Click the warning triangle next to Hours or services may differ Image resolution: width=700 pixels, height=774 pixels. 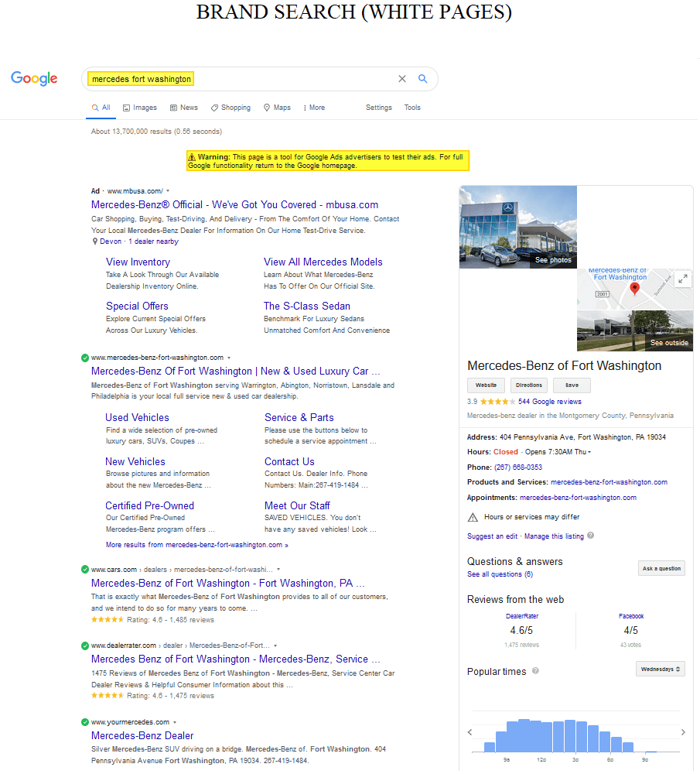click(x=473, y=518)
